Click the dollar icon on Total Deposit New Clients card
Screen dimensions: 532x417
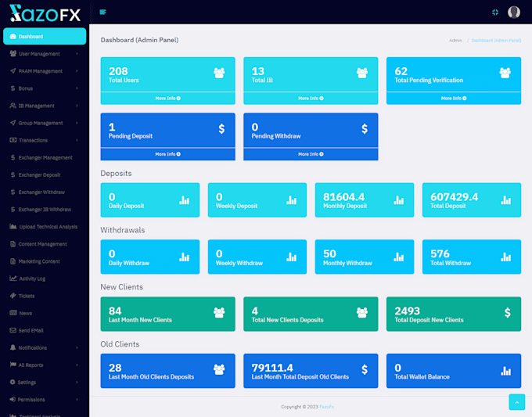(507, 312)
